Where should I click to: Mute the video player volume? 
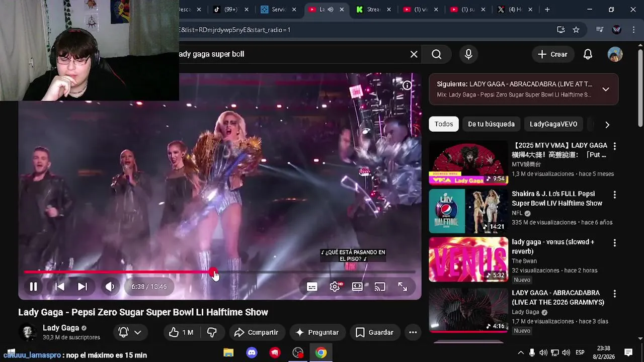pos(110,287)
